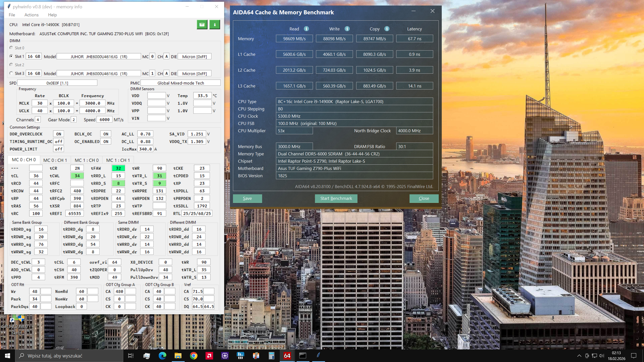Image resolution: width=644 pixels, height=362 pixels.
Task: Click the green screenshot camera button
Action: 202,25
